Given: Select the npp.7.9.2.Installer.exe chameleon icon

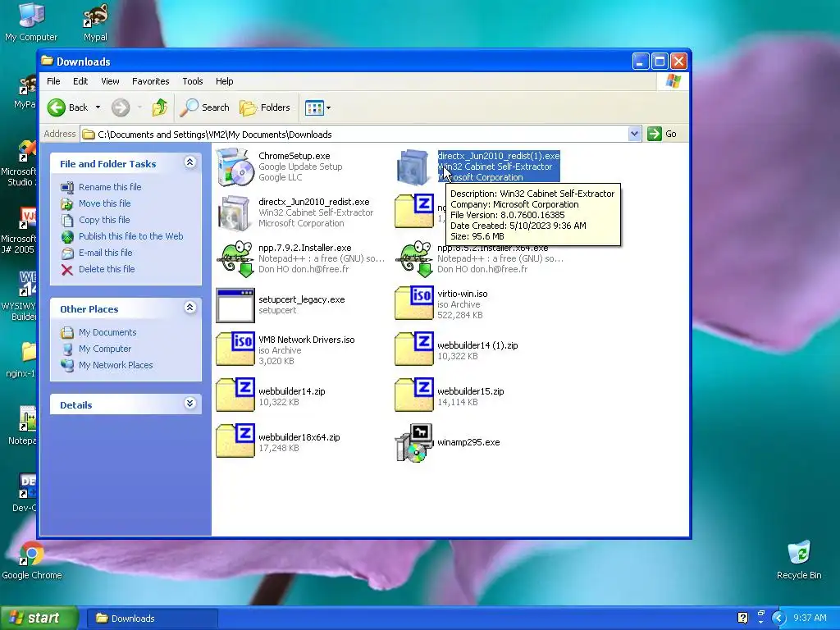Looking at the screenshot, I should pos(235,258).
